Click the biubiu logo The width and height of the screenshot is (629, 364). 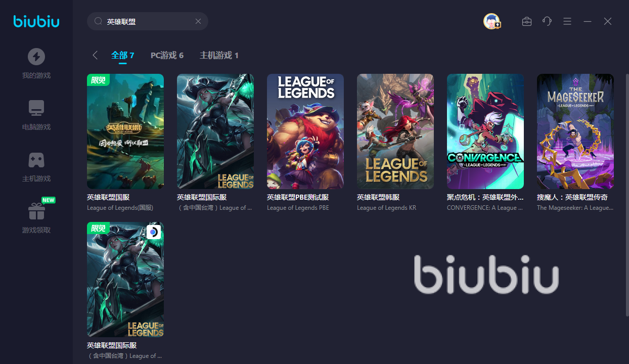click(36, 21)
